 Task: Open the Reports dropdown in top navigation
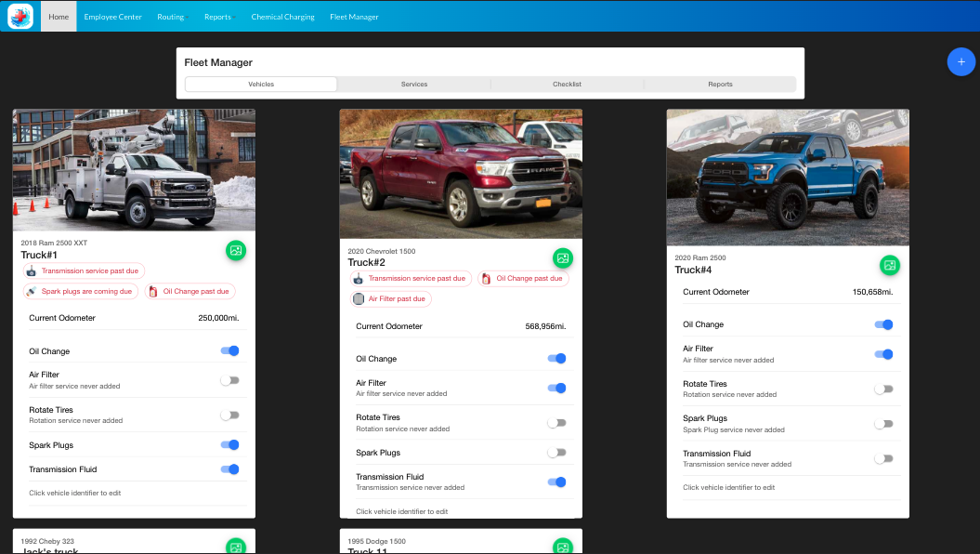pyautogui.click(x=219, y=17)
